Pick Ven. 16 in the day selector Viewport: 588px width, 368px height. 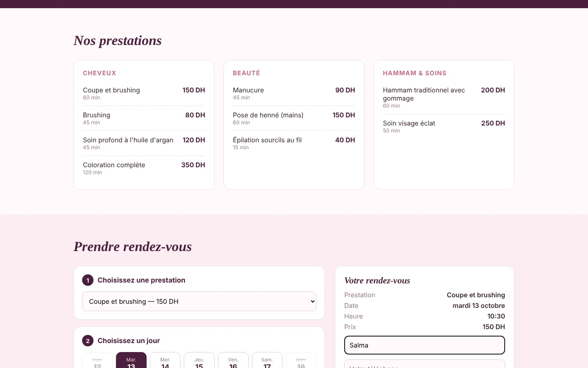233,360
